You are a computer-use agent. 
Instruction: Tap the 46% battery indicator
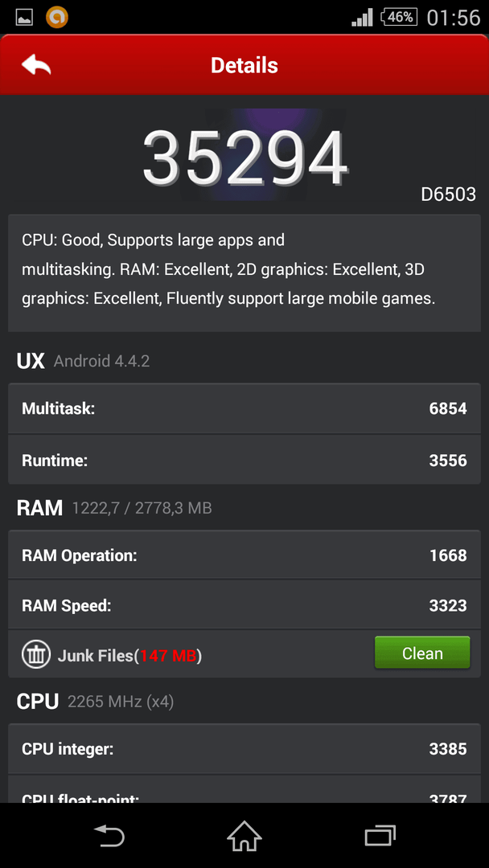399,18
